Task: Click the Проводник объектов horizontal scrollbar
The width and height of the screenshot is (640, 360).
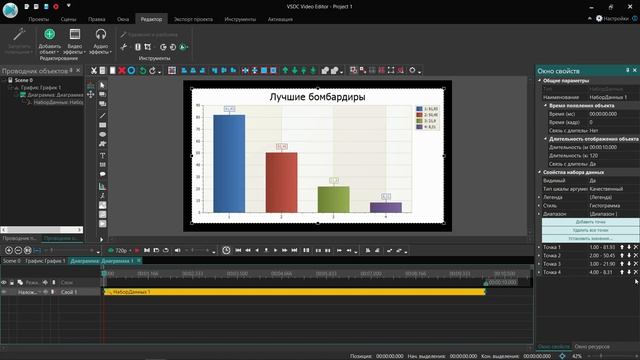Action: [42, 230]
